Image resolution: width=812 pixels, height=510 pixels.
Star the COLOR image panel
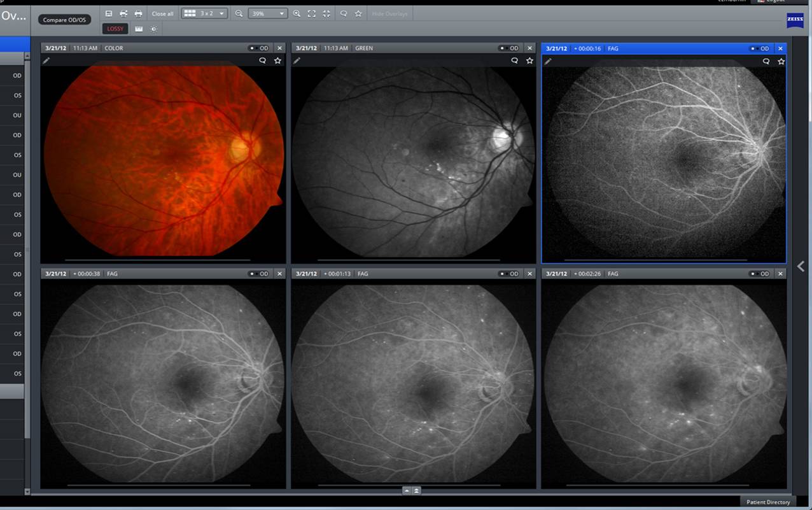coord(277,60)
